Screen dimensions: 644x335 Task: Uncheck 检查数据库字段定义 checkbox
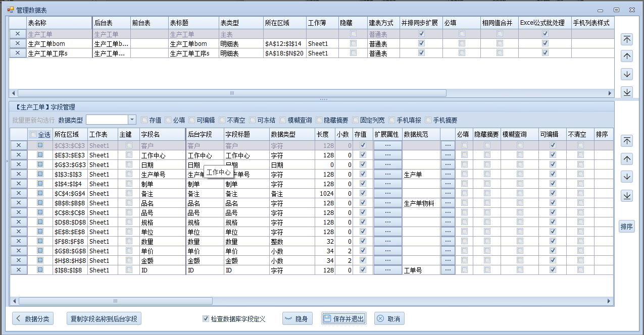[206, 319]
